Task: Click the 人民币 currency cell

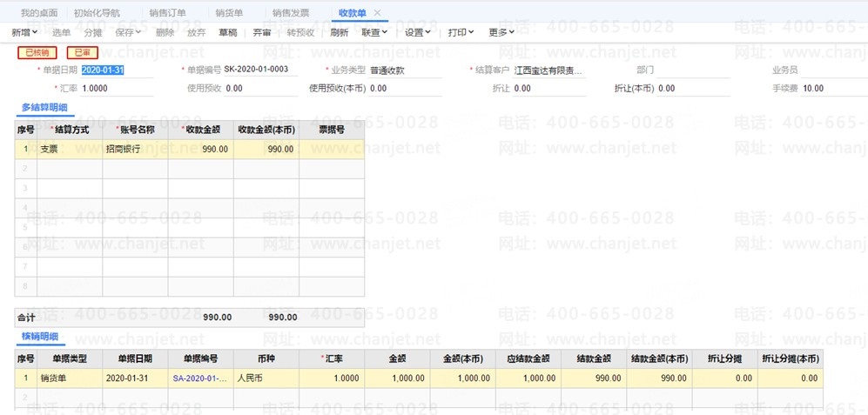Action: coord(266,378)
